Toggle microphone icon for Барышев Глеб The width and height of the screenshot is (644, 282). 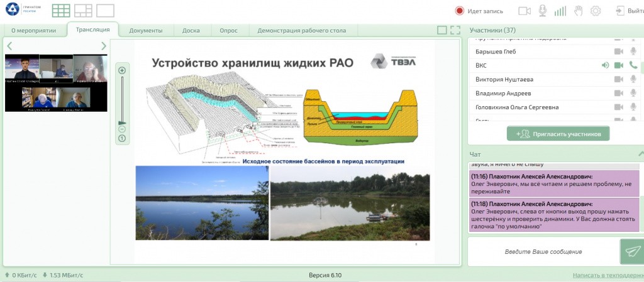pos(633,52)
